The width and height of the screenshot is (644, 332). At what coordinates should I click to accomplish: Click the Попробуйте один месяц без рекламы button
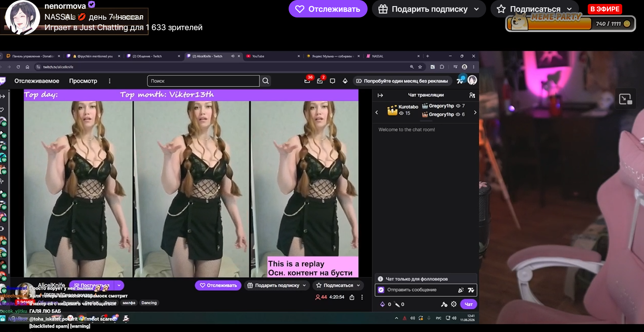(x=402, y=81)
